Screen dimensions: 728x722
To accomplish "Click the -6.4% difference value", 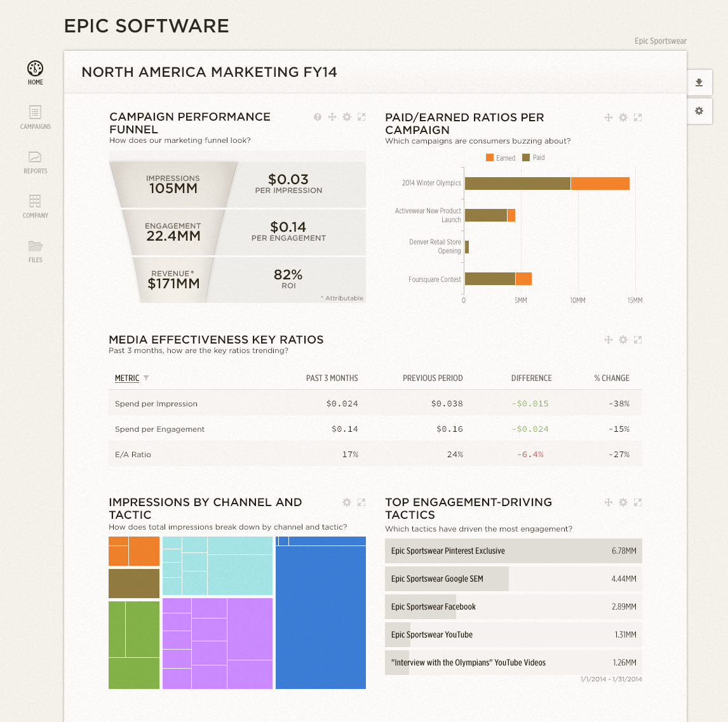I will click(530, 454).
